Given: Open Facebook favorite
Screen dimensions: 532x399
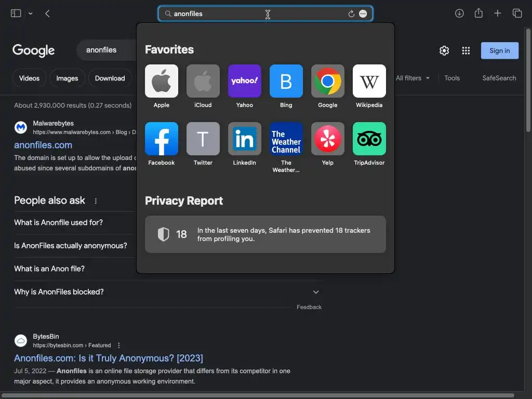Looking at the screenshot, I should coord(162,144).
